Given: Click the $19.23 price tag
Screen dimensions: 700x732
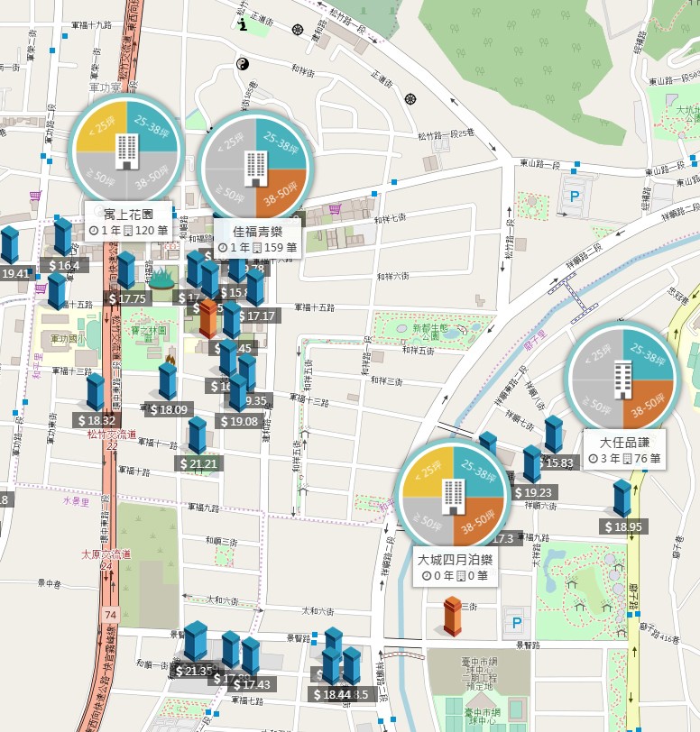Looking at the screenshot, I should (x=533, y=492).
